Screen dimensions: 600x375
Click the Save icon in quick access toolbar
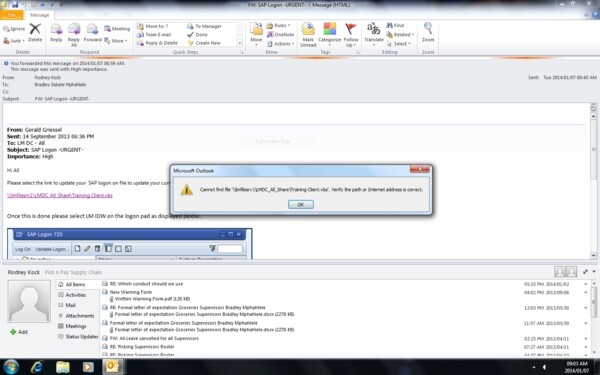click(x=15, y=5)
